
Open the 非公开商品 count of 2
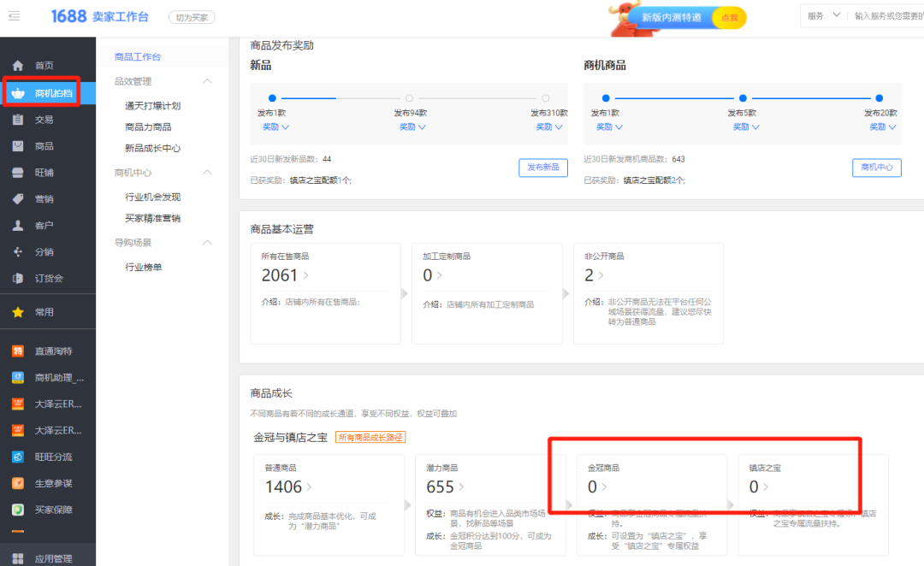[594, 275]
